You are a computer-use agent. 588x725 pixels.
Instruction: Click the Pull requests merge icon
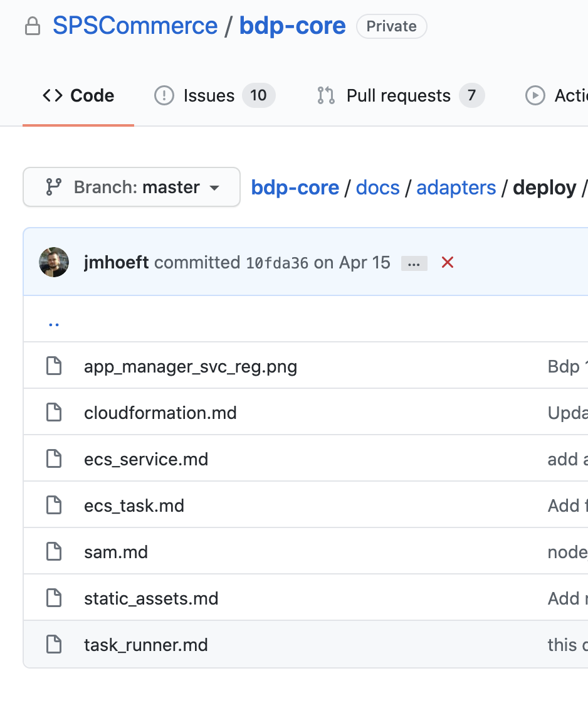pos(326,96)
